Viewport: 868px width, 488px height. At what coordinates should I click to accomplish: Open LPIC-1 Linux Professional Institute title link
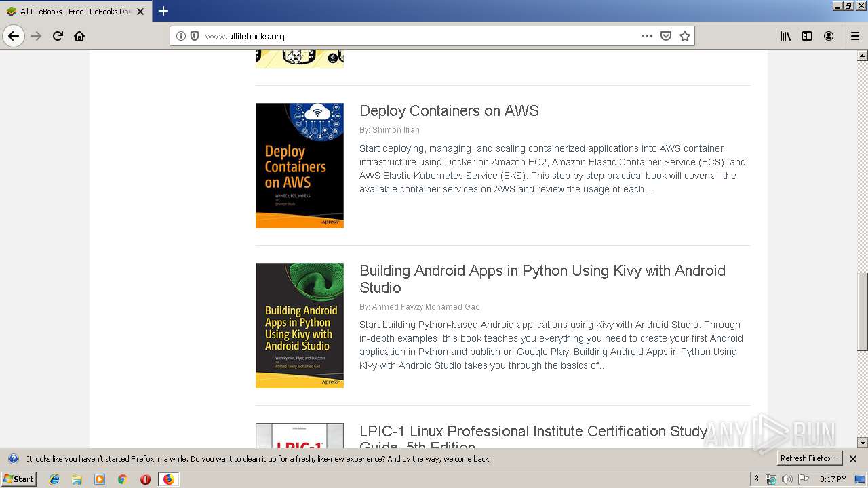(x=534, y=436)
